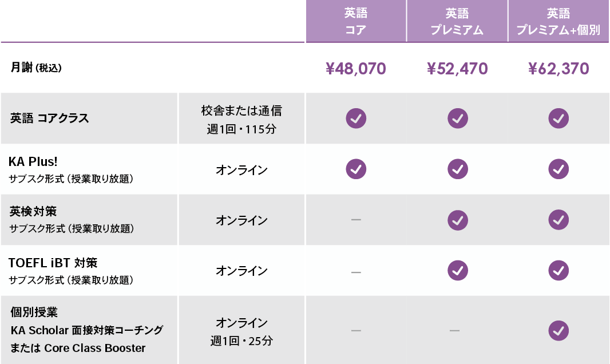Click KA Plus! checkmark in 英語プレミアム column
The image size is (610, 364).
[457, 169]
